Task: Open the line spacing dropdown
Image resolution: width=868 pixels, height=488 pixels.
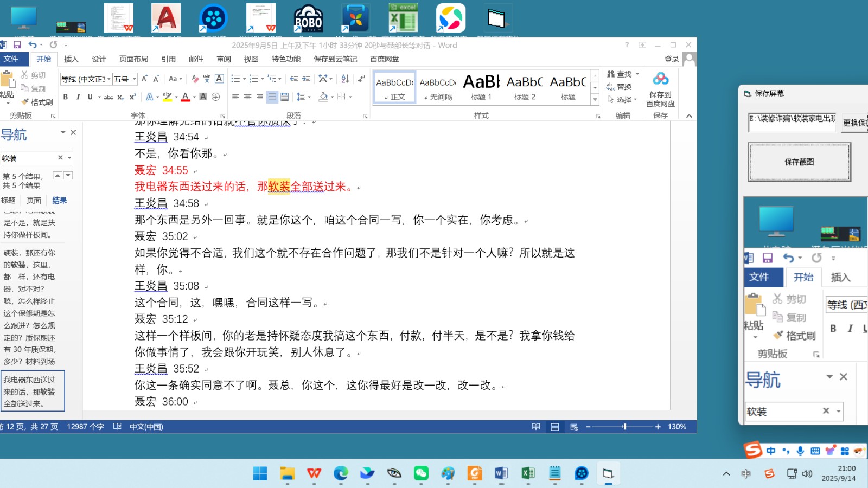Action: [x=303, y=97]
